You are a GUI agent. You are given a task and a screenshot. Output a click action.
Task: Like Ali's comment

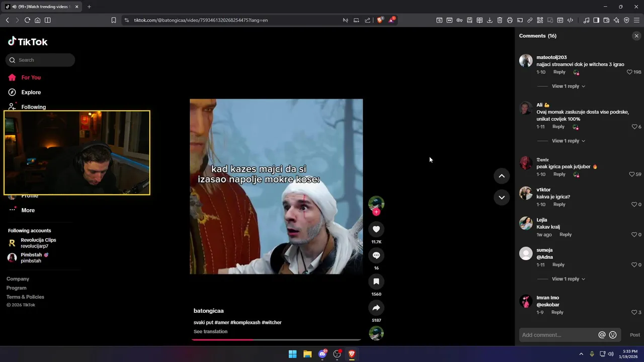click(x=634, y=127)
